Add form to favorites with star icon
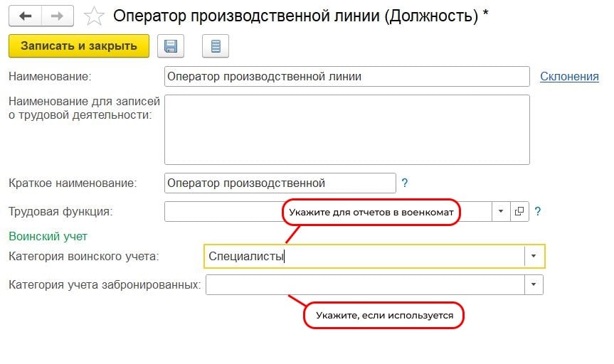614x364 pixels. pyautogui.click(x=94, y=16)
